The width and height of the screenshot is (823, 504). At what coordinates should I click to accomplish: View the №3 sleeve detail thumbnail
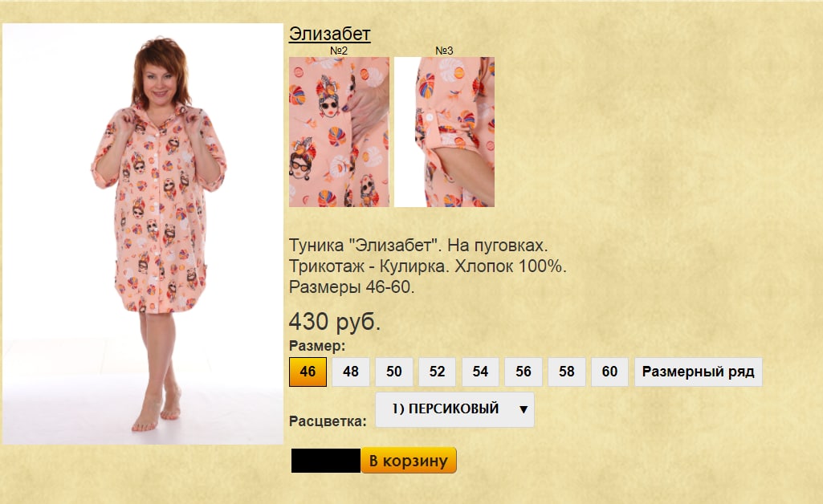pyautogui.click(x=444, y=132)
